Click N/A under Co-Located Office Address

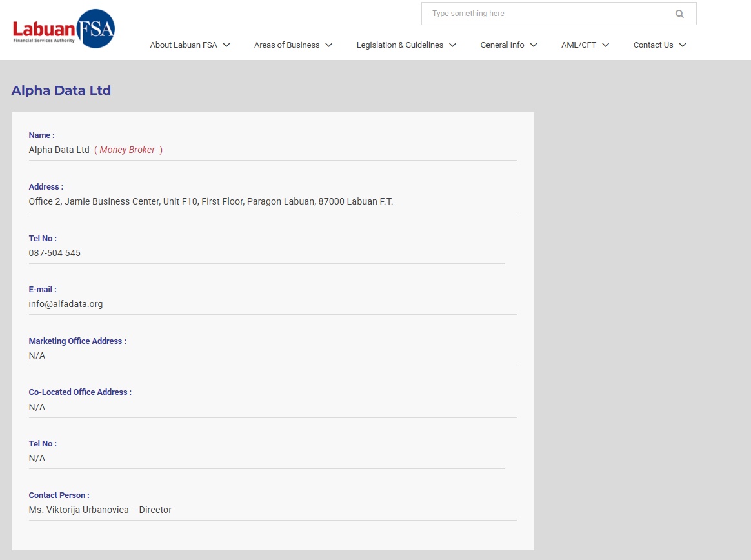click(37, 407)
